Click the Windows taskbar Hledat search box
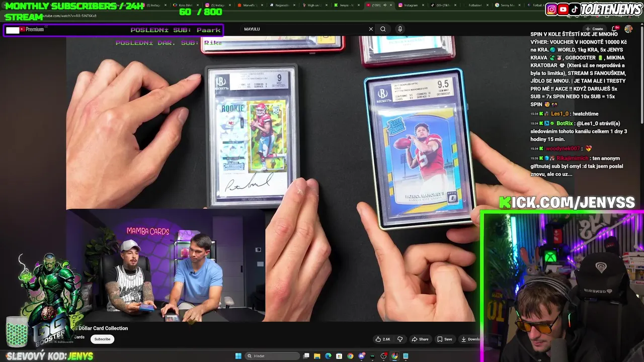This screenshot has height=362, width=644. (272, 356)
